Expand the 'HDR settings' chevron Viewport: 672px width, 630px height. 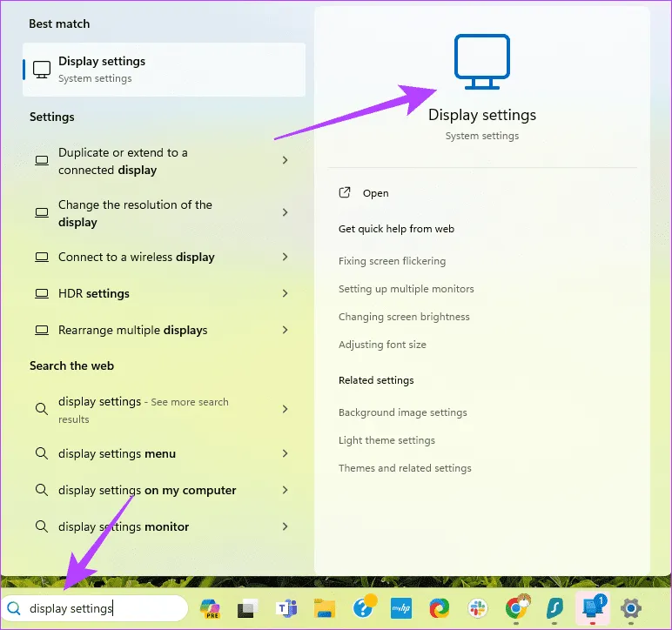click(x=286, y=293)
